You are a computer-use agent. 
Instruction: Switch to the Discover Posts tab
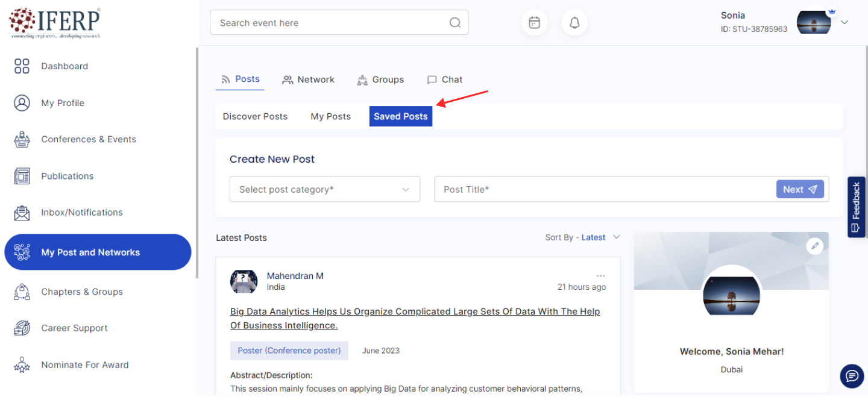click(255, 116)
